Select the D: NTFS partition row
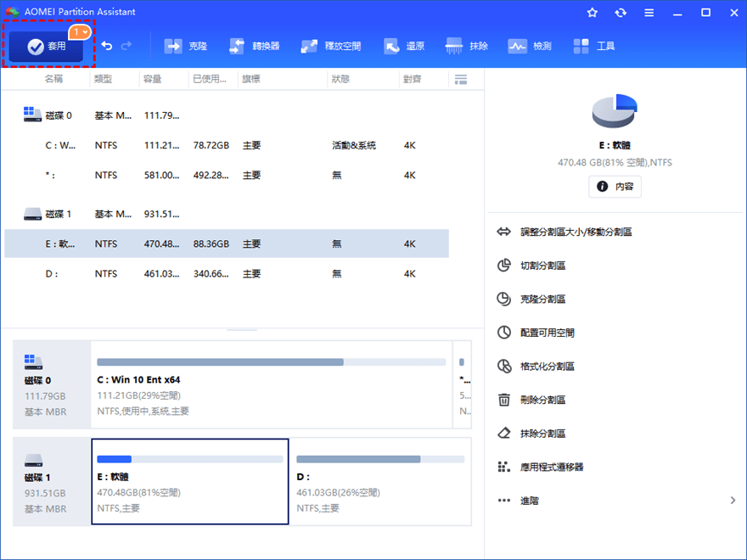The height and width of the screenshot is (560, 747). point(227,274)
